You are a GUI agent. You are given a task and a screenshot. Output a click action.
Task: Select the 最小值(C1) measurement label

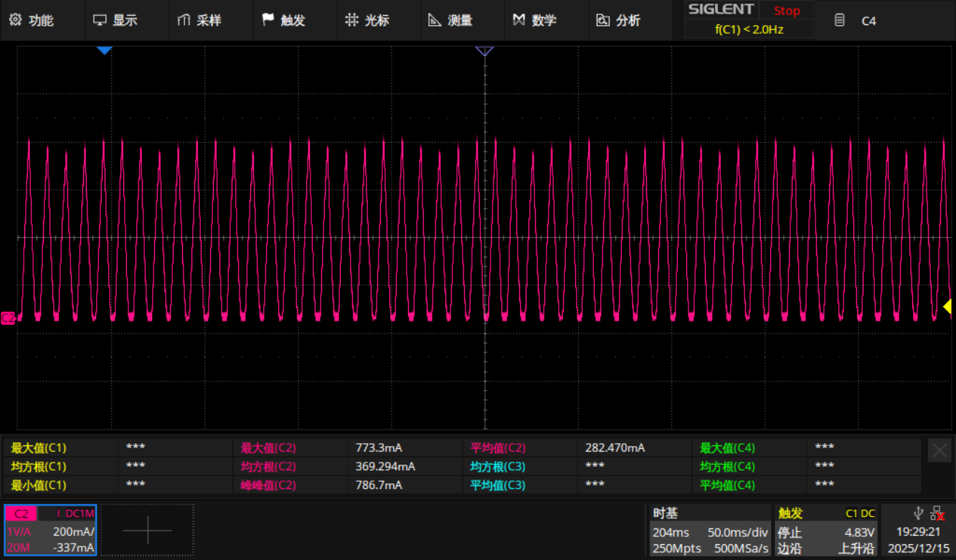39,485
